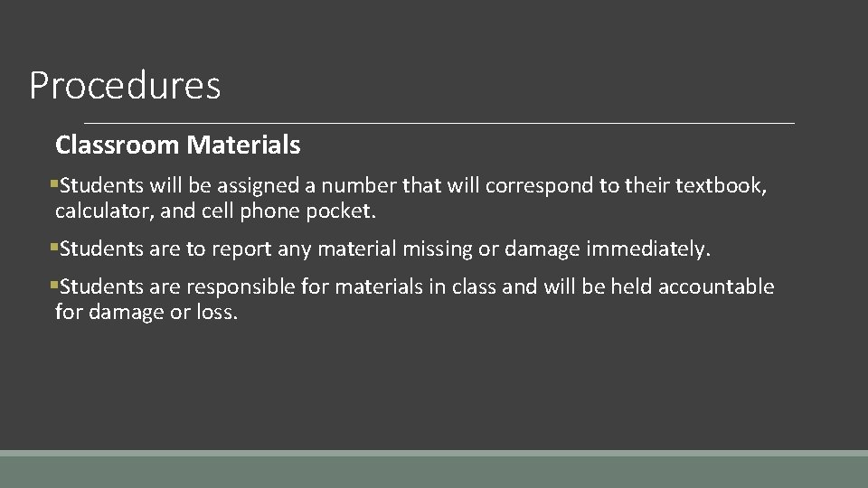Click the text 'for damage or loss.'
The height and width of the screenshot is (488, 868).
[146, 312]
